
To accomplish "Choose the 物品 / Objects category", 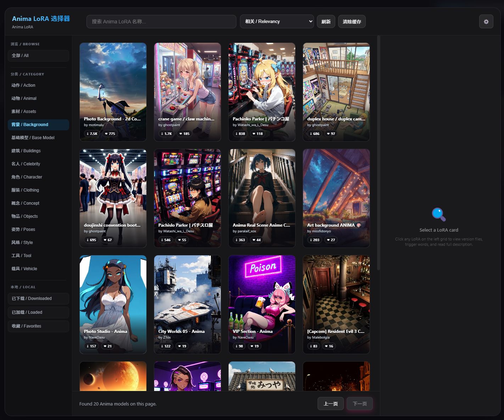I will [38, 216].
